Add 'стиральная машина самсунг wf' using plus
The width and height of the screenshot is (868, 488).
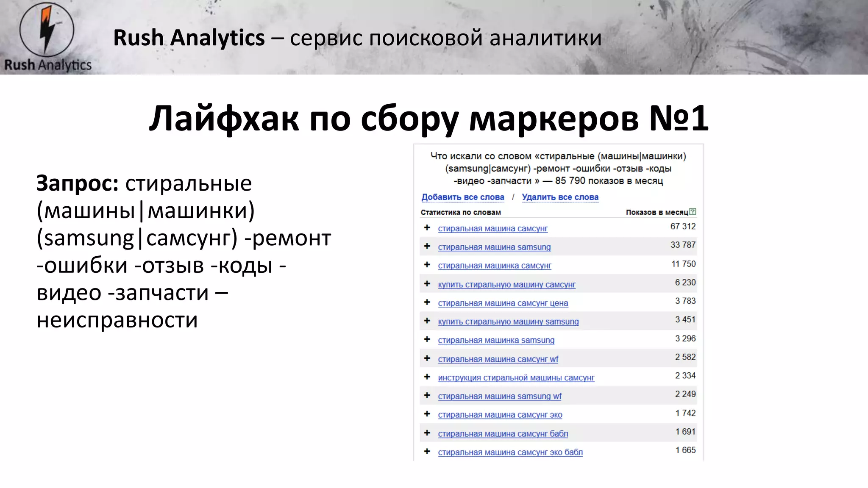427,358
